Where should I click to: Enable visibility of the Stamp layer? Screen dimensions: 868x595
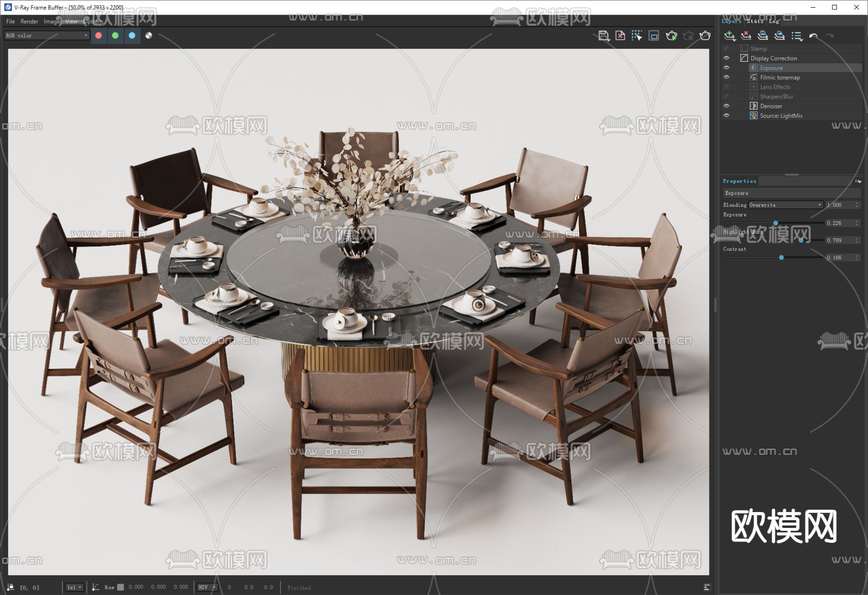(726, 48)
